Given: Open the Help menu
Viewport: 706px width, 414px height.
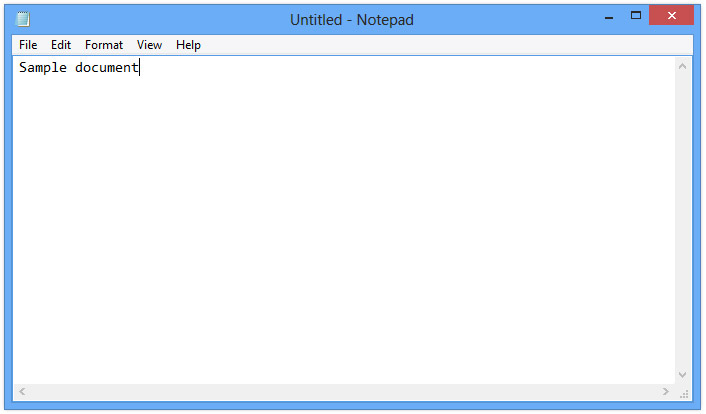Looking at the screenshot, I should coord(188,45).
